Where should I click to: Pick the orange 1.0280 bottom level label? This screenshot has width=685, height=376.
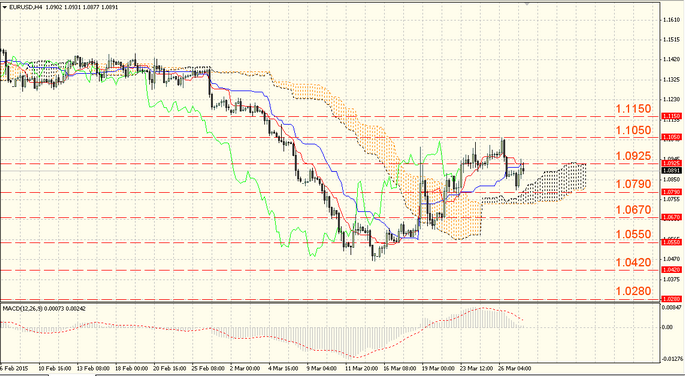633,291
